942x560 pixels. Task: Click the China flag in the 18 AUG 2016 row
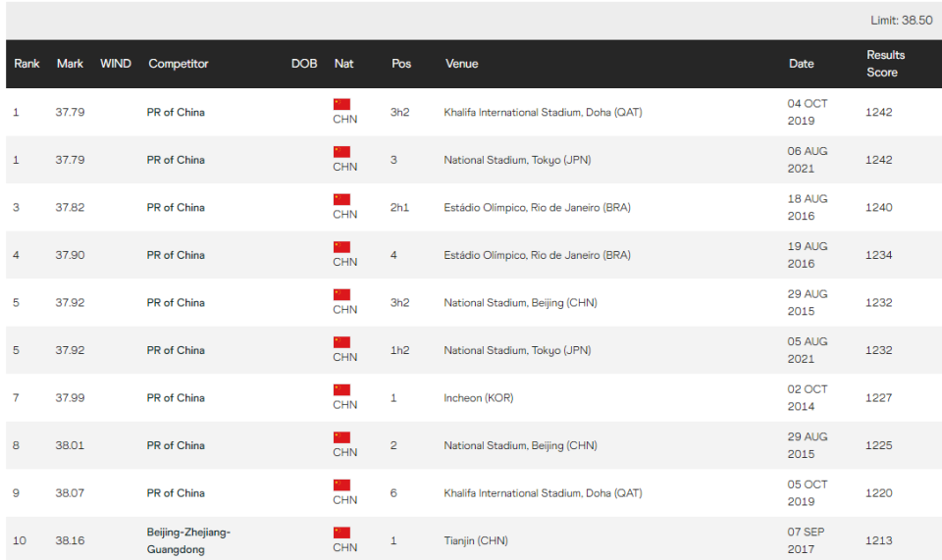(341, 199)
